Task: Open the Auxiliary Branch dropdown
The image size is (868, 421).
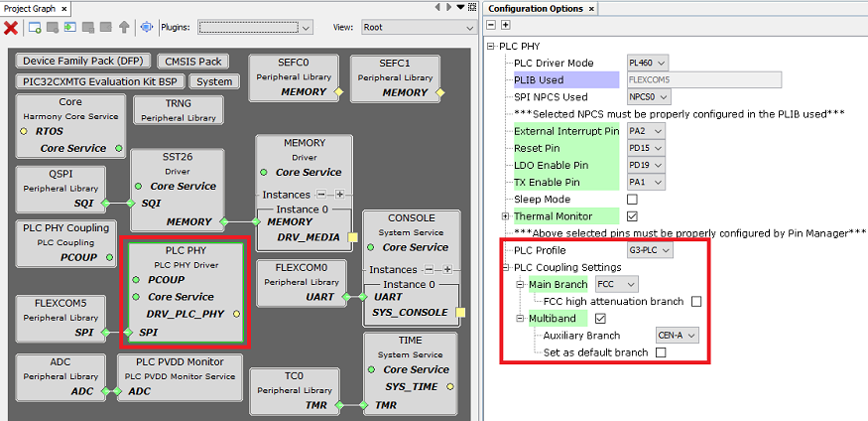Action: coord(678,336)
